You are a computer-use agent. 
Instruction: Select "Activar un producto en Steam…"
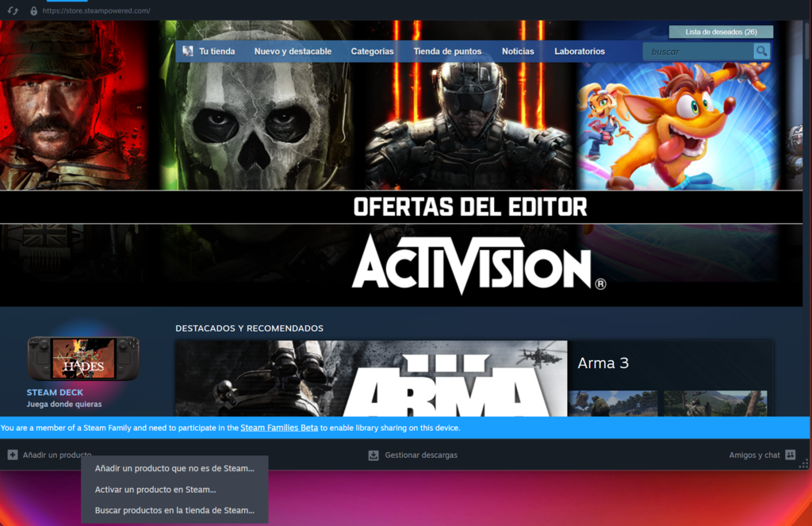click(155, 490)
